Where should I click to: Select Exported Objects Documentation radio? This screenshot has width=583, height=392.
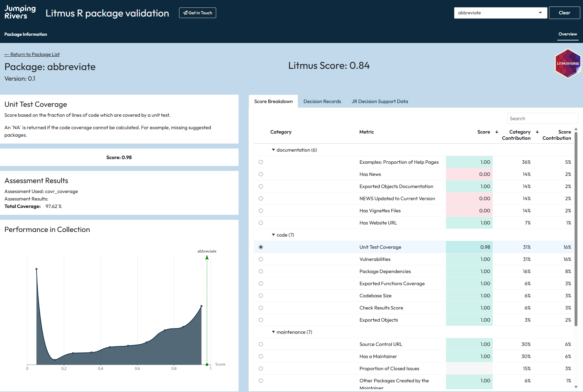click(261, 187)
